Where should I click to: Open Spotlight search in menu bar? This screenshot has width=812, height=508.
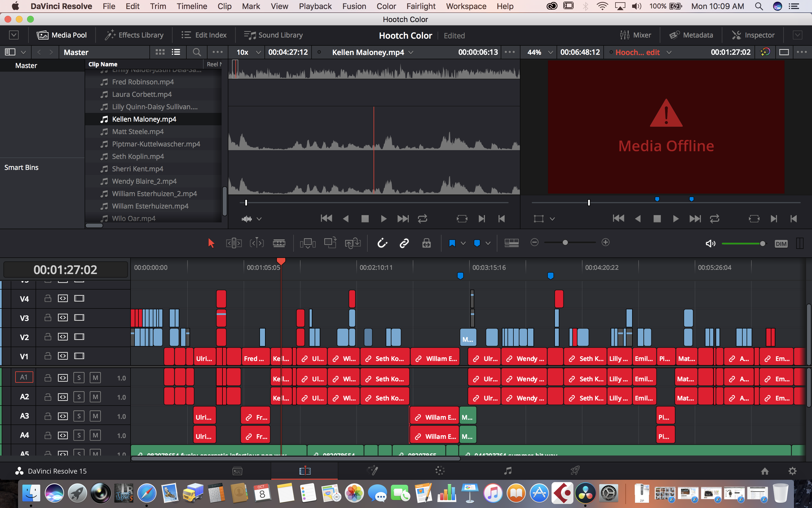(x=759, y=6)
